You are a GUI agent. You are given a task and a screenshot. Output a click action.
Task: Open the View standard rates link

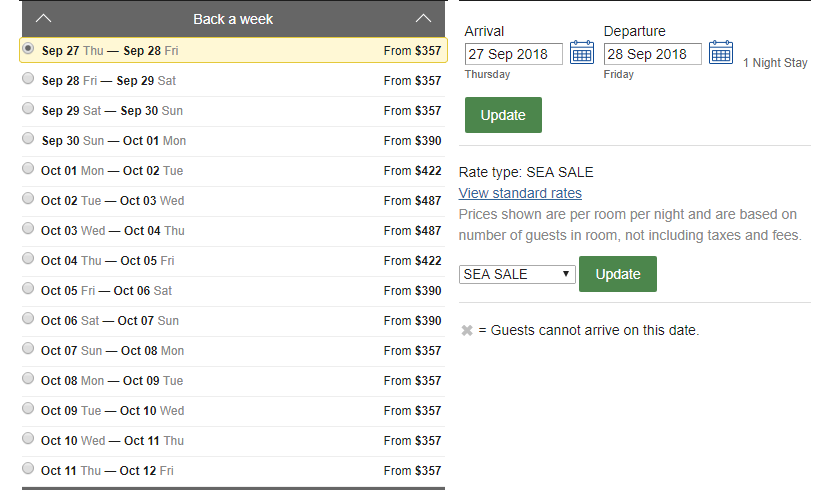click(x=520, y=193)
